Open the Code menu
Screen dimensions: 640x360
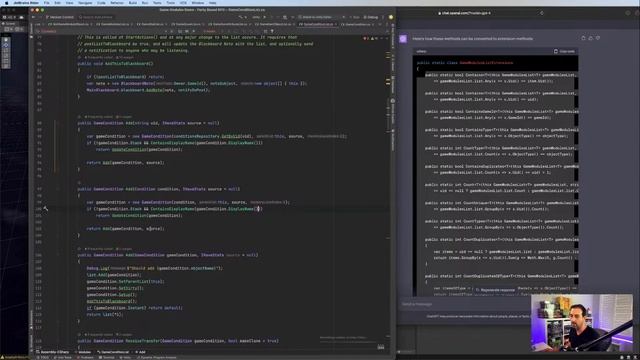coord(101,3)
